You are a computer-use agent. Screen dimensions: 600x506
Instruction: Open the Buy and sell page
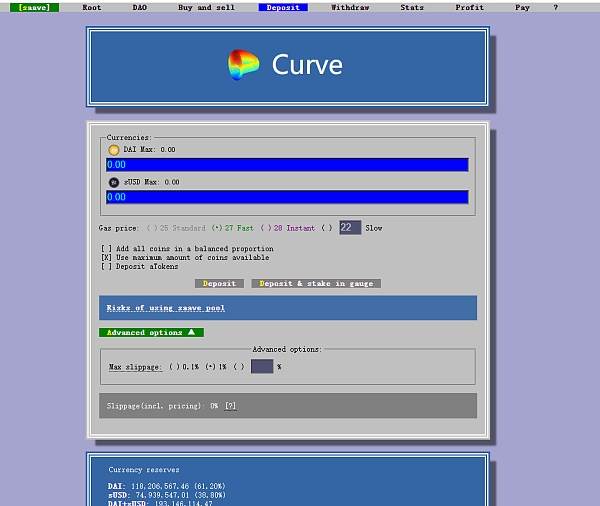click(x=206, y=7)
